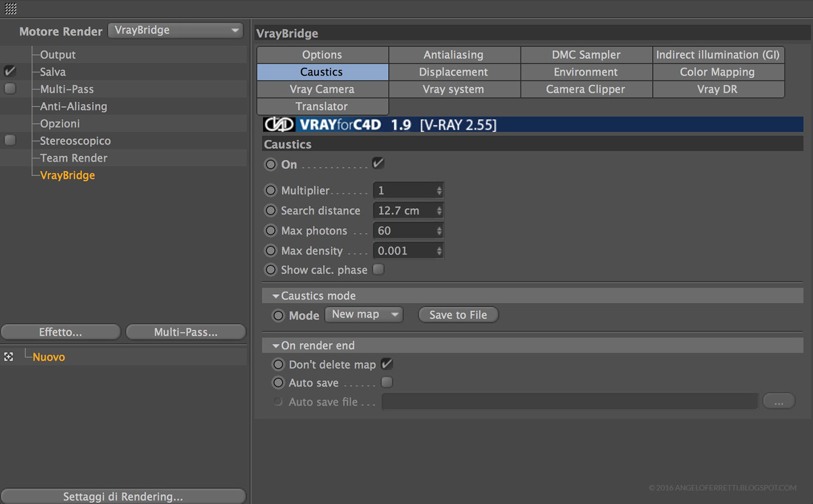
Task: Open Indirect illumination (GI) tab
Action: pyautogui.click(x=718, y=55)
